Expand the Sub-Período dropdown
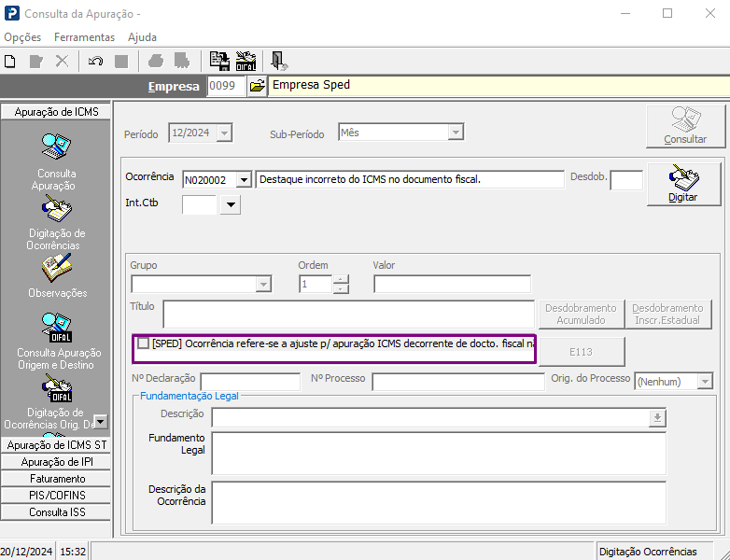 point(455,133)
